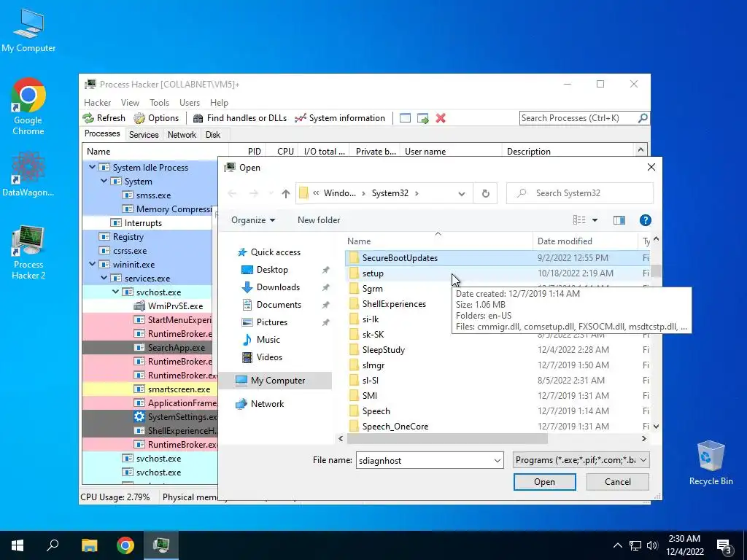
Task: Open the View menu
Action: point(130,102)
